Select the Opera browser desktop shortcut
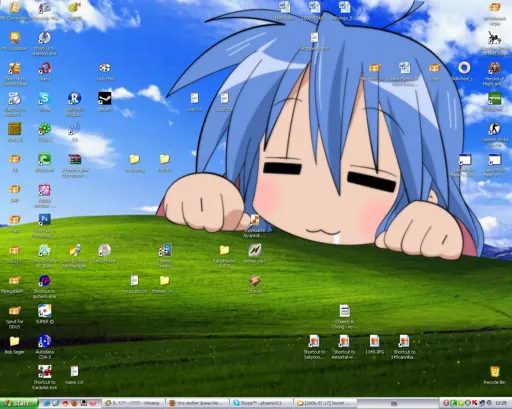The image size is (512, 409). (44, 71)
